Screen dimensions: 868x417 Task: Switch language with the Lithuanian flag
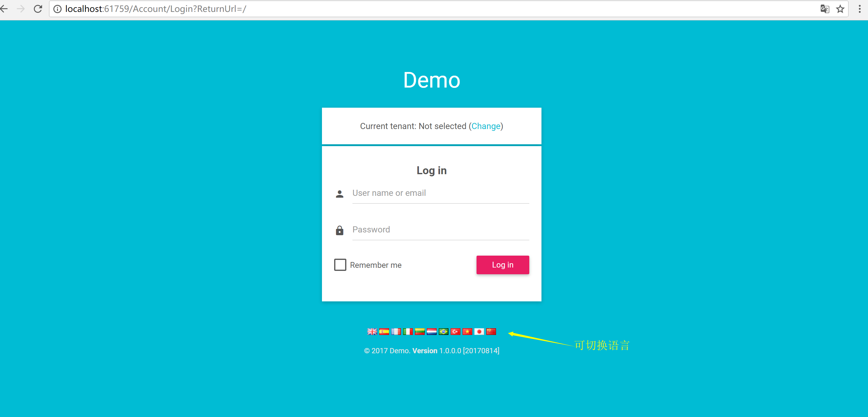[x=420, y=331]
